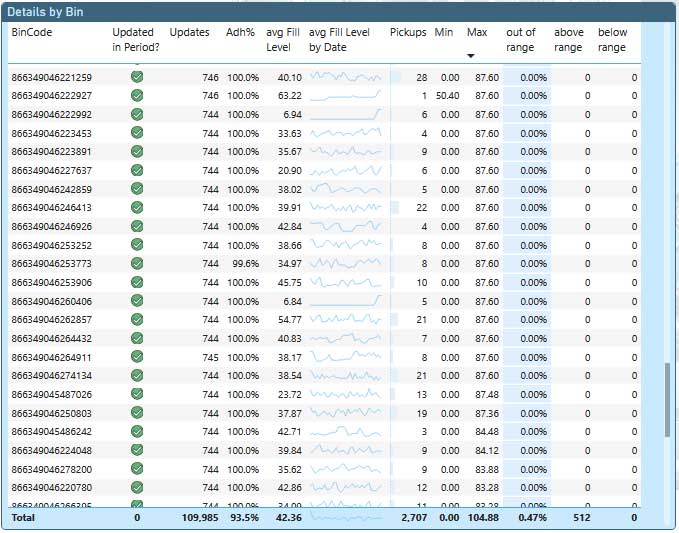
Task: Click the out of range column header
Action: tap(521, 40)
